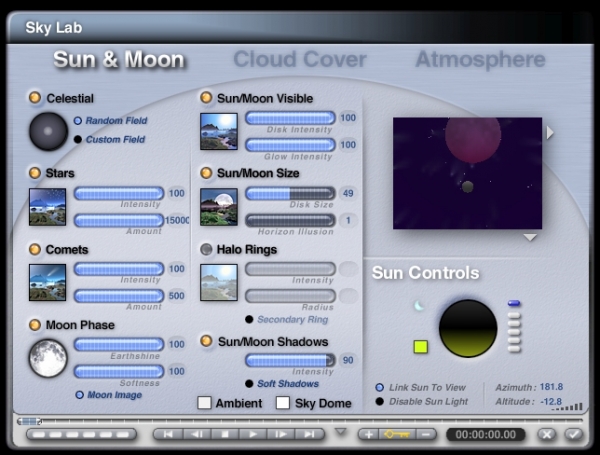Viewport: 600px width, 455px height.
Task: Toggle Disable Sun Light option
Action: [380, 401]
